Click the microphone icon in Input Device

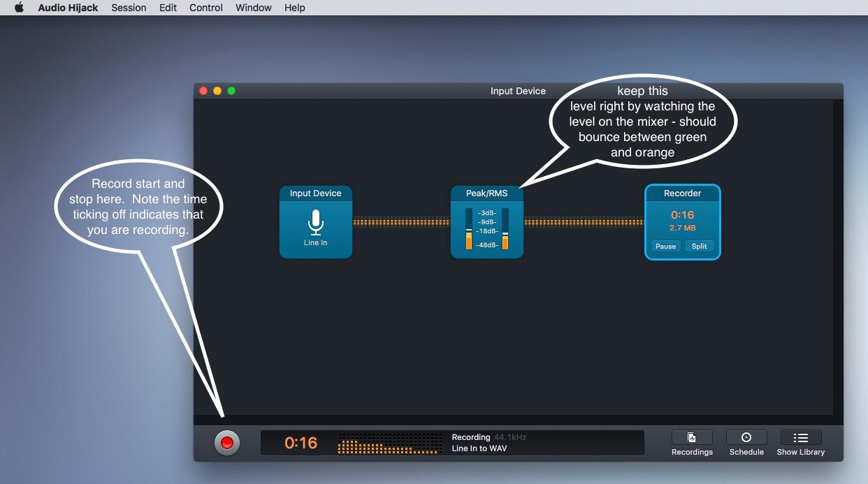(x=315, y=223)
